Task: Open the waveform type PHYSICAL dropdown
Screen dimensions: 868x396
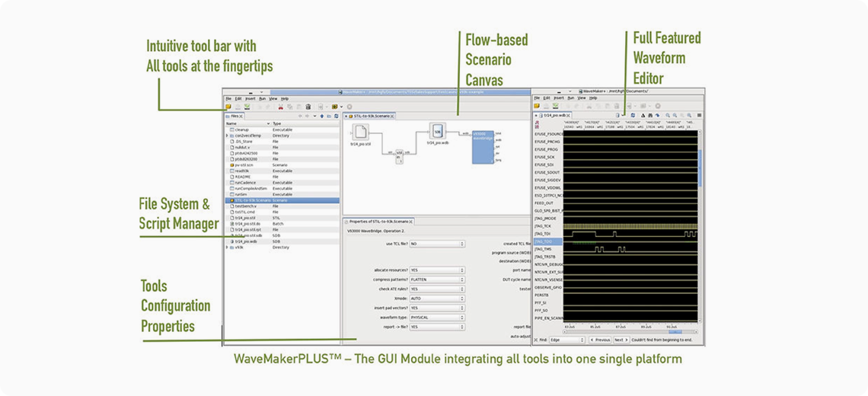Action: 437,318
